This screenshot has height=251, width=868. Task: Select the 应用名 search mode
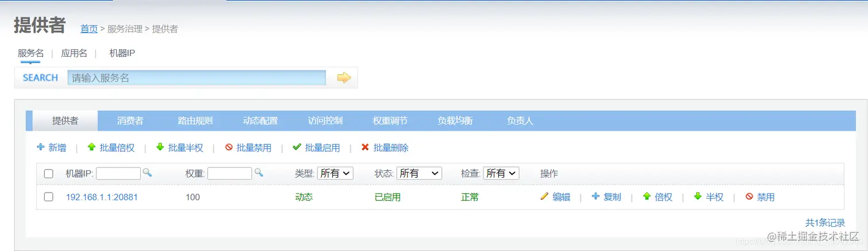click(x=74, y=53)
